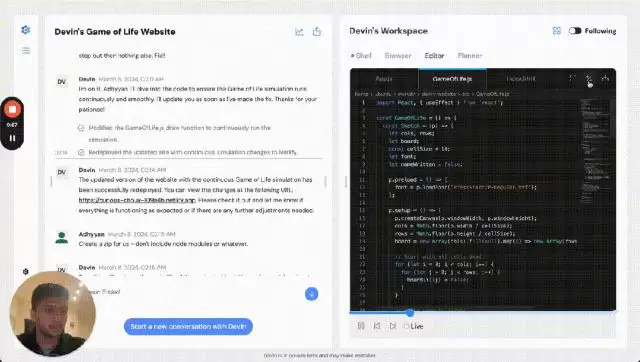
Task: Switch to the Shell tab
Action: click(x=361, y=56)
